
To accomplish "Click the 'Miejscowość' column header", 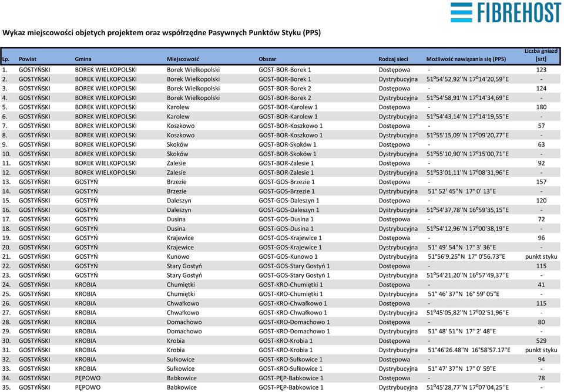I will coord(183,59).
